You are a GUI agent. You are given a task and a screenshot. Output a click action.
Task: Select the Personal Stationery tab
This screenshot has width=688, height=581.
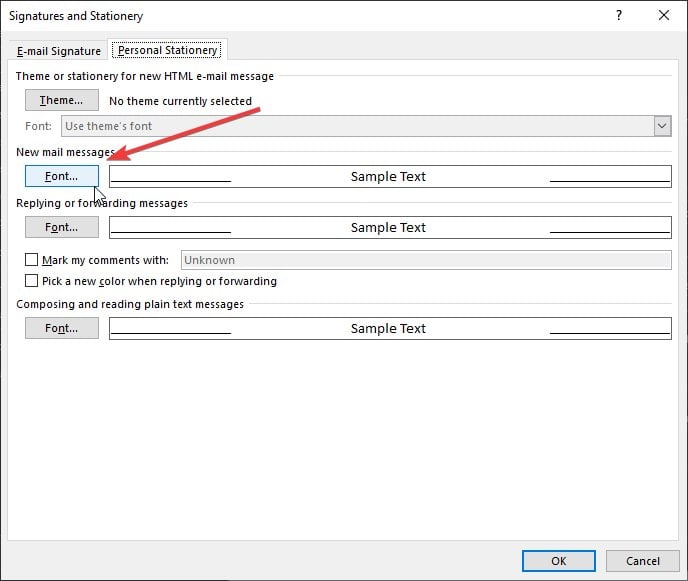tap(168, 50)
